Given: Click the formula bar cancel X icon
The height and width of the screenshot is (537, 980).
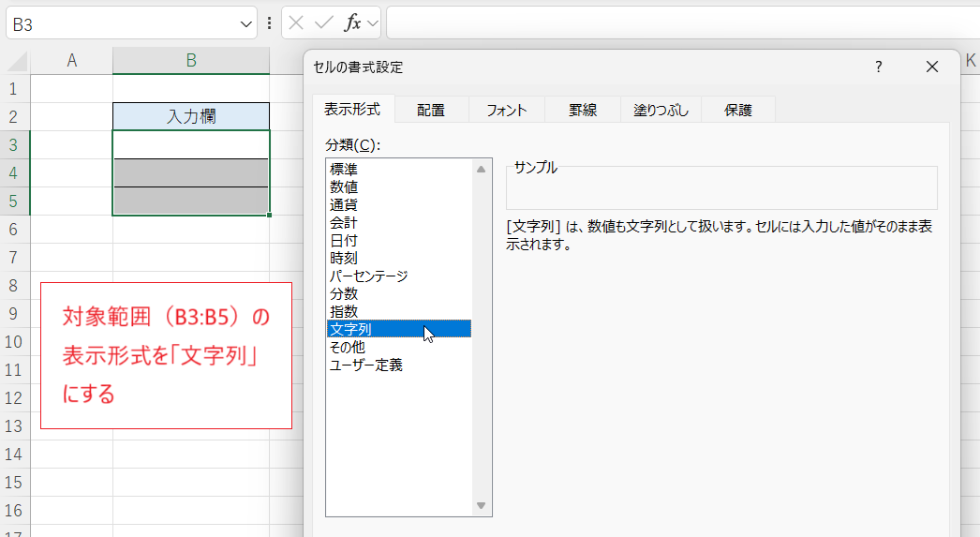Looking at the screenshot, I should tap(296, 23).
